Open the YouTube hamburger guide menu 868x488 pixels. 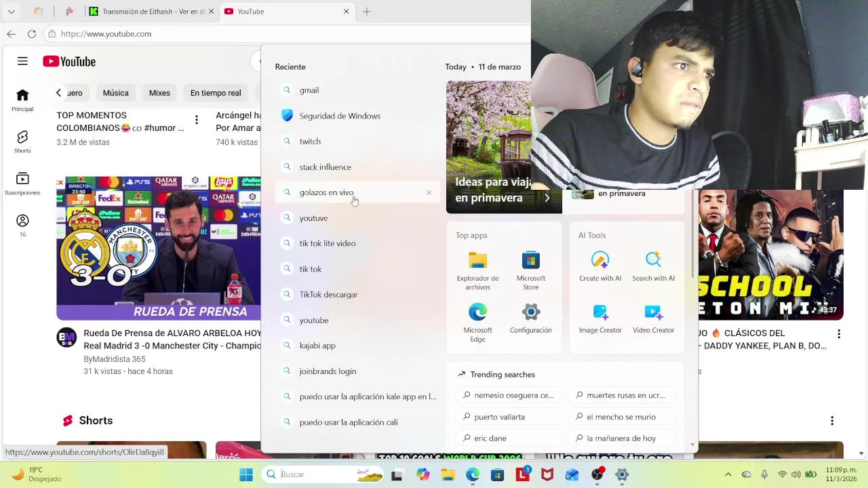(22, 62)
